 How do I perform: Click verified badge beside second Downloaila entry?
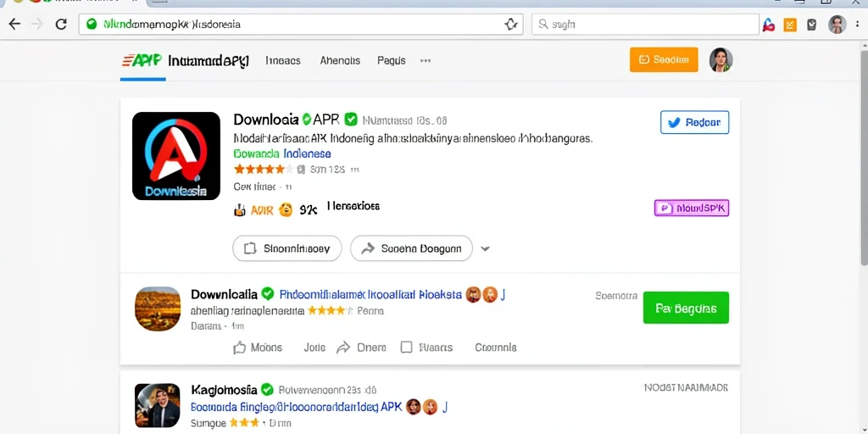point(268,294)
